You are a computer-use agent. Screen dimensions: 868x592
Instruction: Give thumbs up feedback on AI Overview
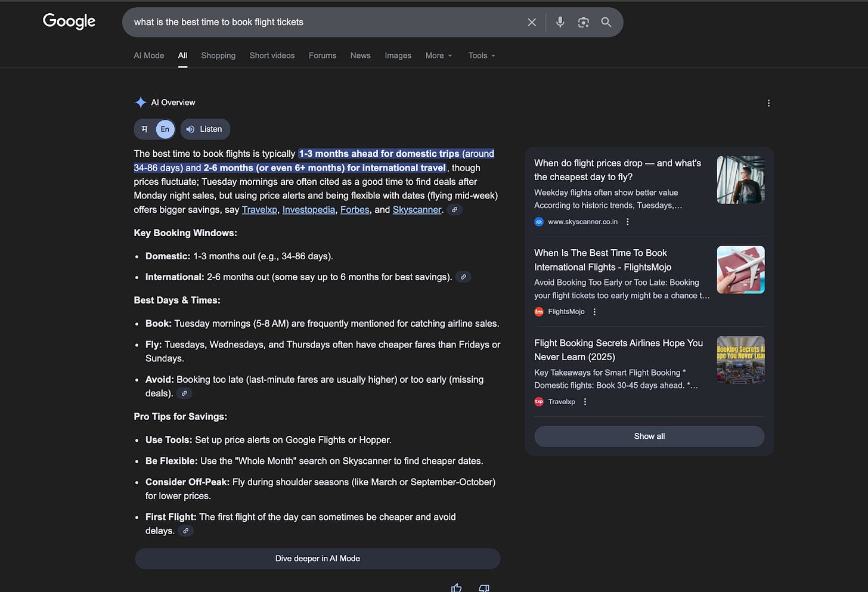point(457,588)
